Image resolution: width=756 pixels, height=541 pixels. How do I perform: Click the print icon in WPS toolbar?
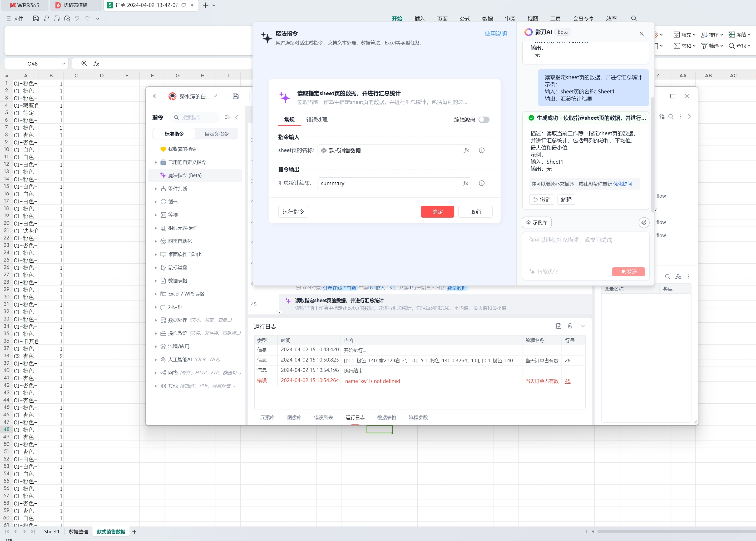(56, 19)
